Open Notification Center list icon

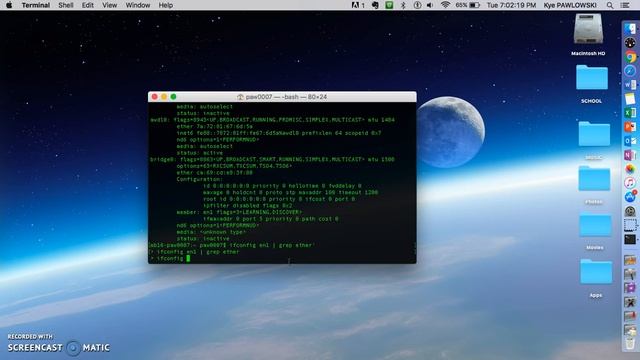point(625,5)
